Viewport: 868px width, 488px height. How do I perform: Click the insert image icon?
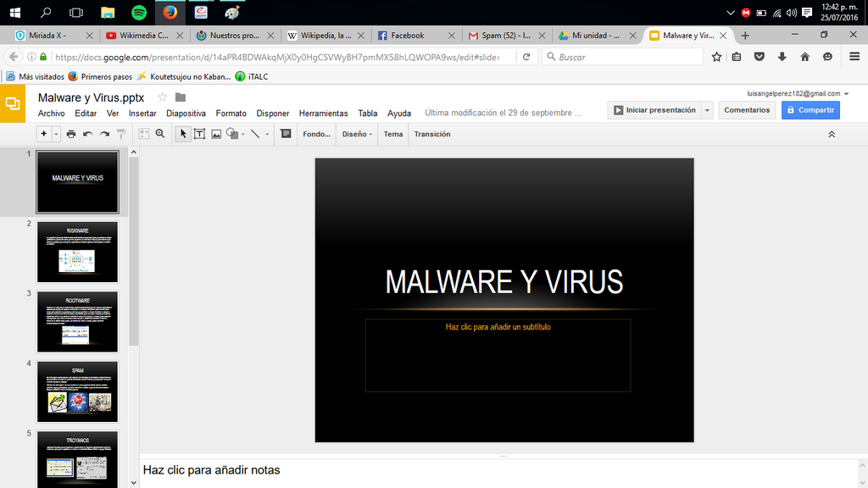click(216, 134)
